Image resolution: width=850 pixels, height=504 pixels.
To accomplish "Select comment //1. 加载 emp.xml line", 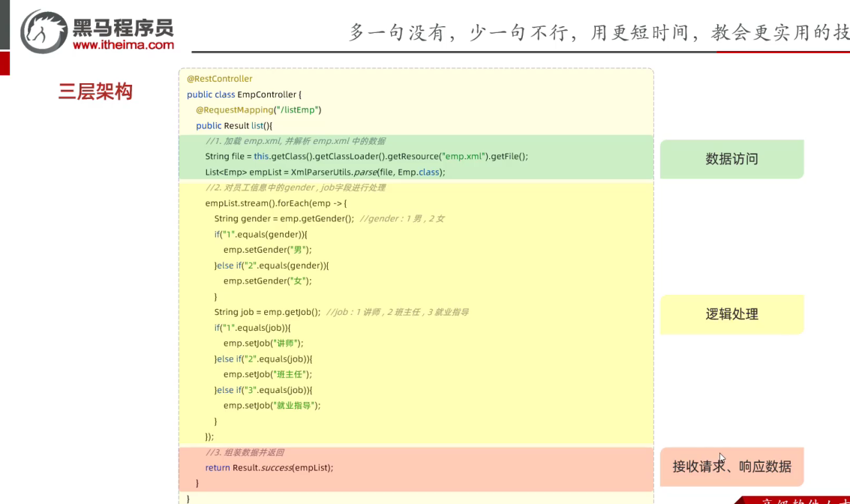I will coord(296,141).
